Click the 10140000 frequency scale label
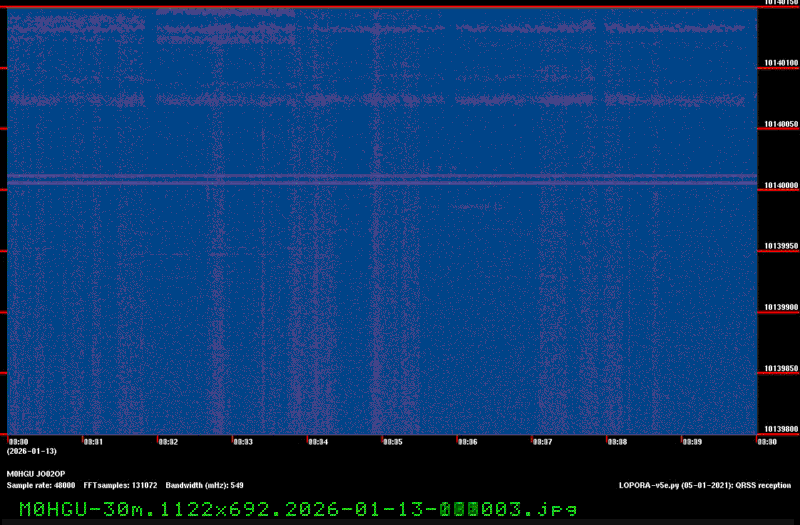The height and width of the screenshot is (525, 800). point(780,185)
